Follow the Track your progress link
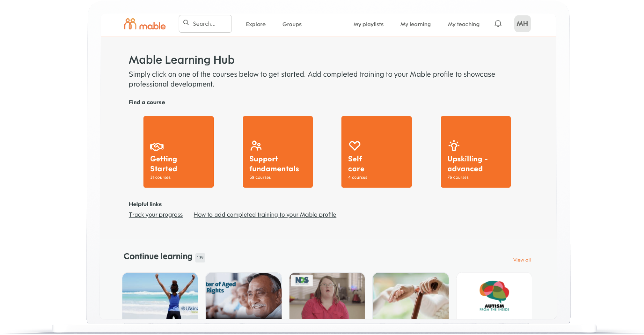The height and width of the screenshot is (335, 644). (156, 215)
